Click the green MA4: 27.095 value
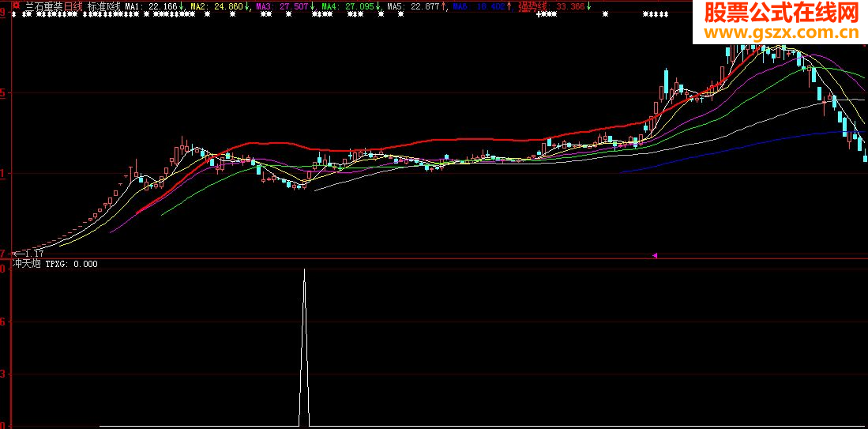The height and width of the screenshot is (429, 868). tap(347, 6)
